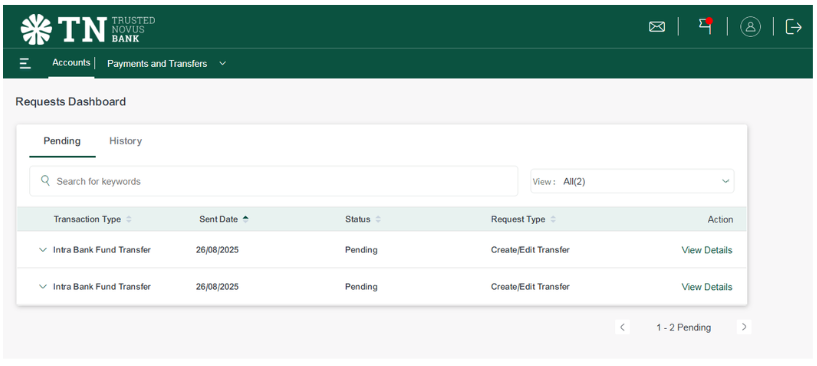Go to previous page arrow
Viewport: 817px width, 366px height.
point(622,327)
